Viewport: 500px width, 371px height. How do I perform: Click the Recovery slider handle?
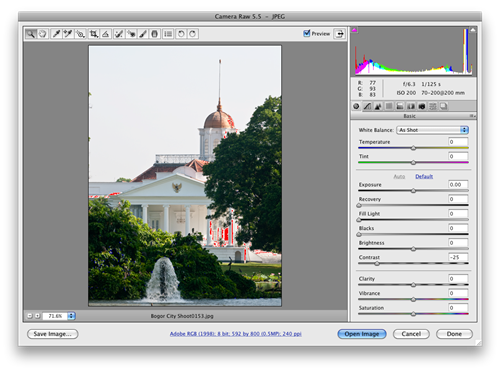pos(359,205)
